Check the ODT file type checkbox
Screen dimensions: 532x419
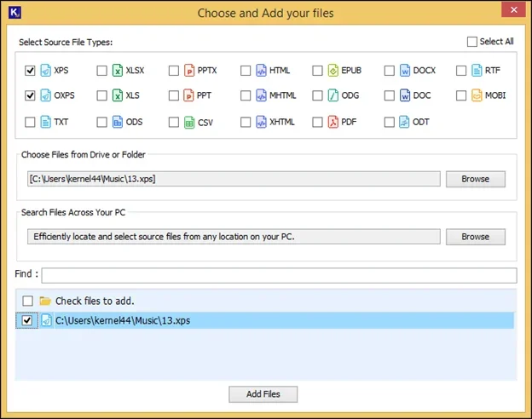click(389, 122)
